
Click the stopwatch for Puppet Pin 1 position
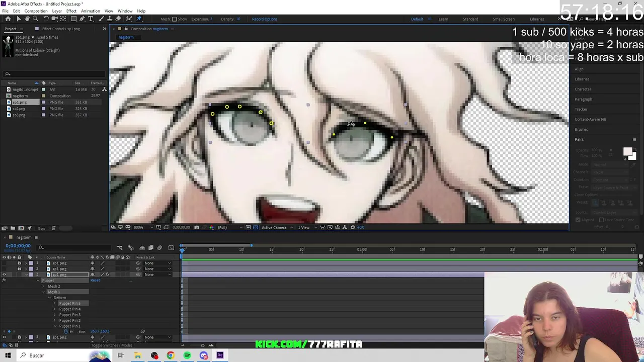[65, 332]
